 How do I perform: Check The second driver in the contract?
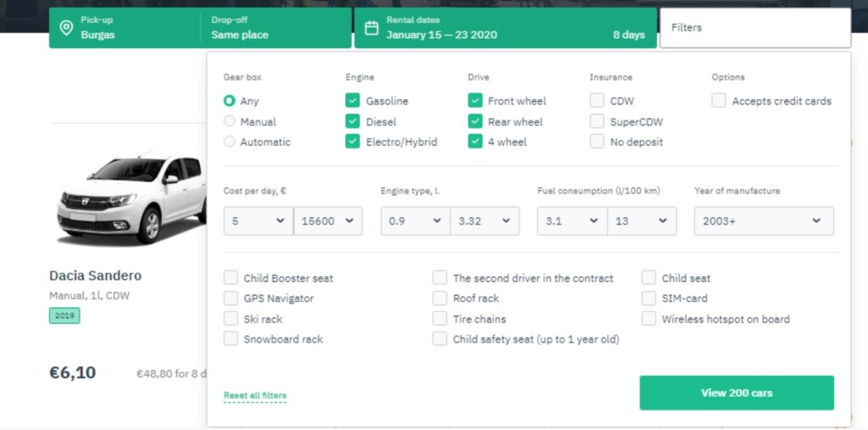point(440,277)
